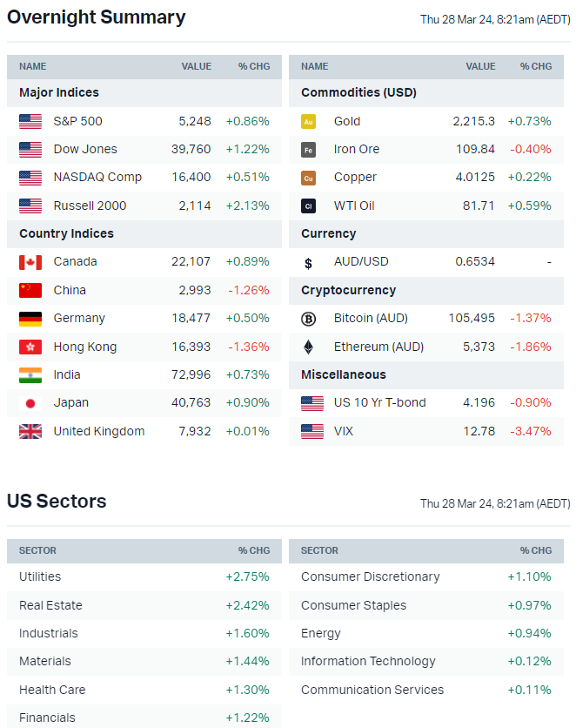576x728 pixels.
Task: Click the Iron Ore Fe icon
Action: (x=308, y=150)
